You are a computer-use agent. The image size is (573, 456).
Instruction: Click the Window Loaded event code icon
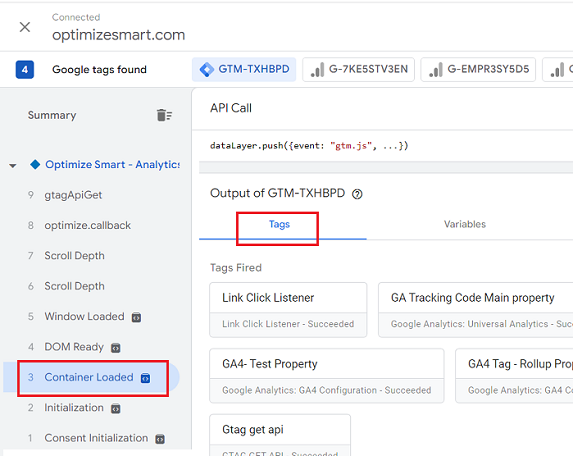136,317
